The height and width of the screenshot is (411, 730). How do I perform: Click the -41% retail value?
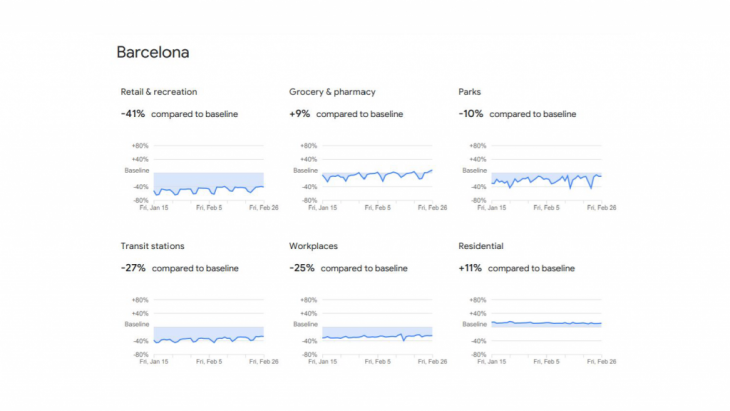pos(133,114)
